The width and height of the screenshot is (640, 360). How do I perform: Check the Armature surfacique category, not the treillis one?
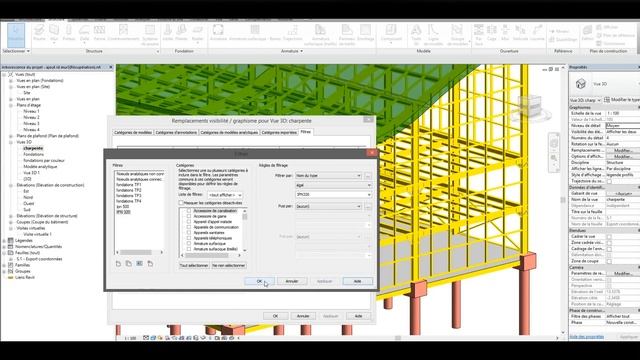tap(189, 244)
